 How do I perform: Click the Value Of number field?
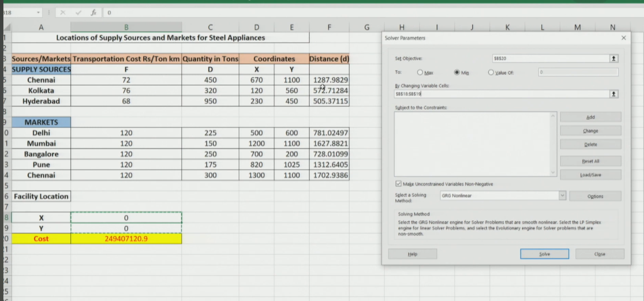(x=578, y=73)
